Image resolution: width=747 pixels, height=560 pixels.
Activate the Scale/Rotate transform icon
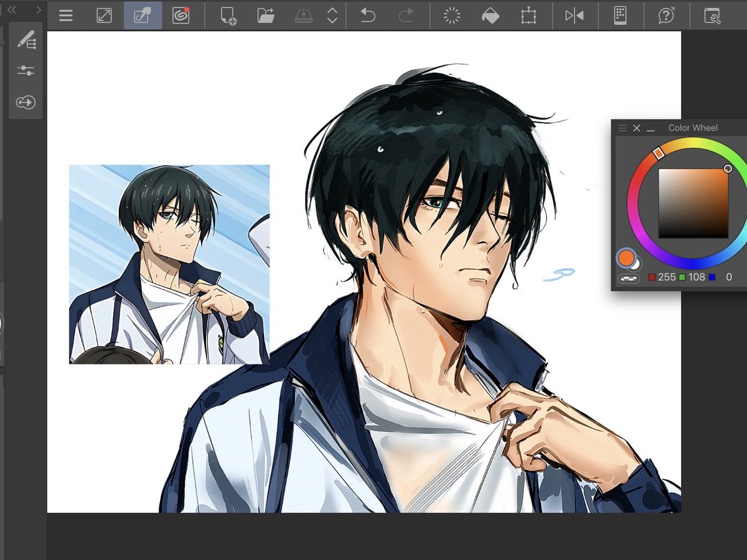[x=529, y=16]
